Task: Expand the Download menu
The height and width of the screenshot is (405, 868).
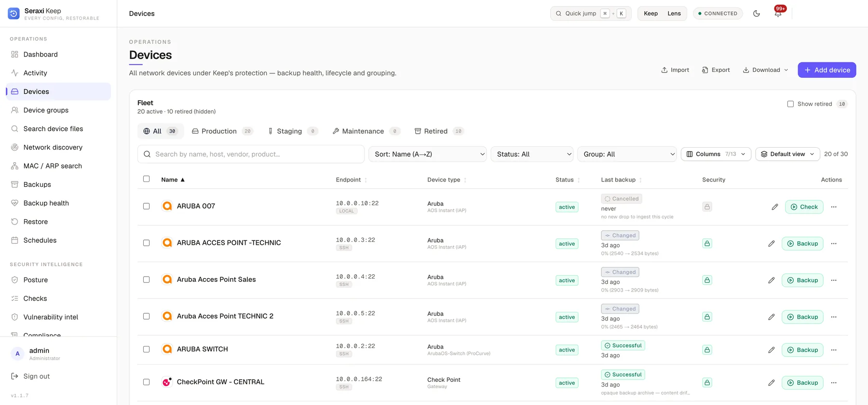Action: pyautogui.click(x=766, y=70)
